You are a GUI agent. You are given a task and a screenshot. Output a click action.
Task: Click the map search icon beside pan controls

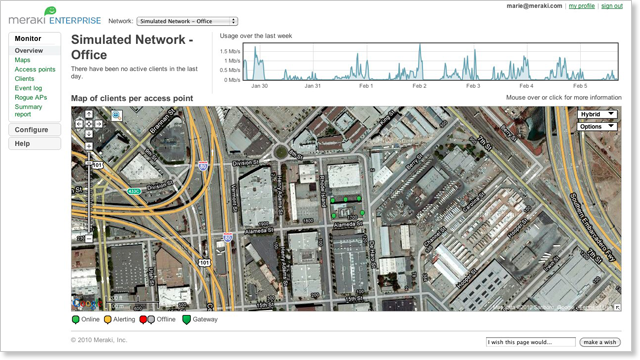coord(116,116)
